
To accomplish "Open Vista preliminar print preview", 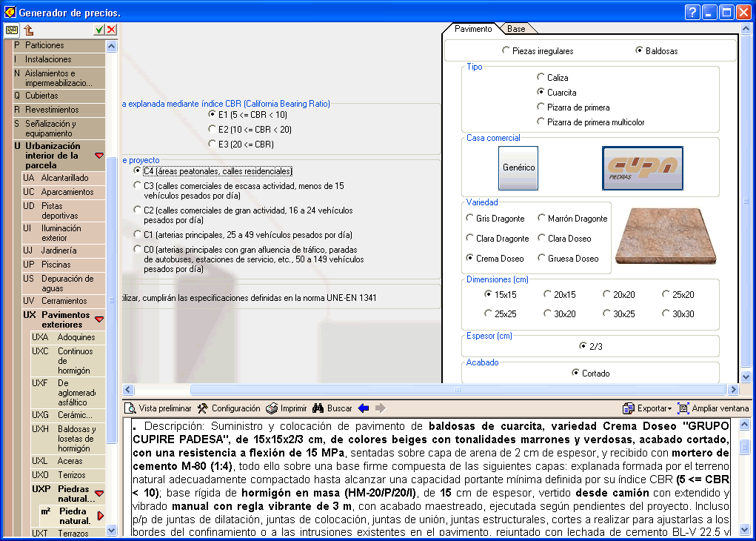I will (x=158, y=408).
